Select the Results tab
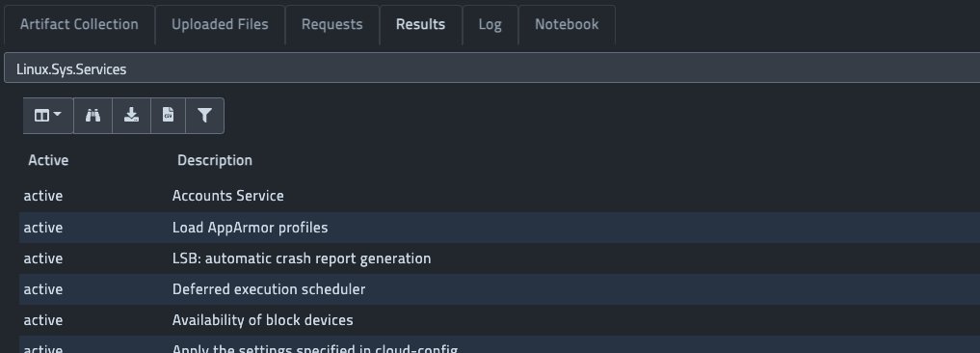The image size is (980, 353). [x=421, y=24]
